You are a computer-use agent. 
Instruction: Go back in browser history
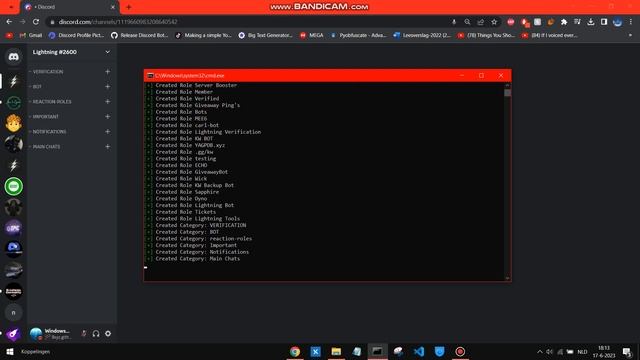pos(9,22)
